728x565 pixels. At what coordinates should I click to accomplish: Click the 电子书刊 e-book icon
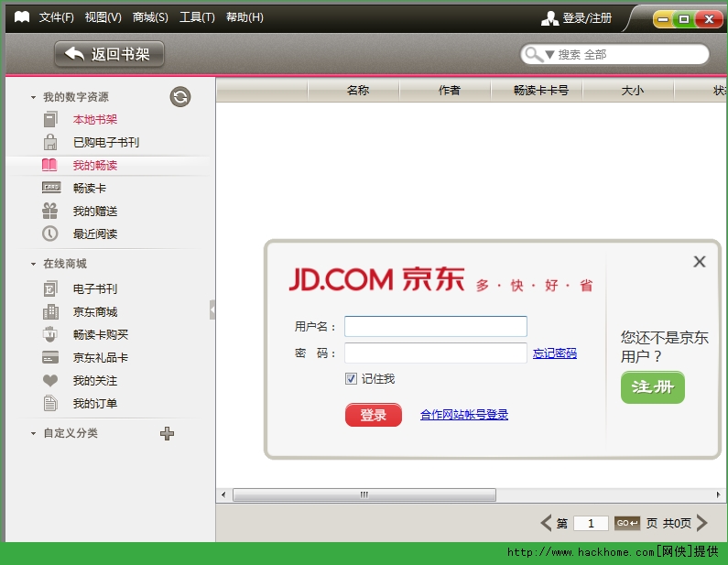[x=50, y=288]
